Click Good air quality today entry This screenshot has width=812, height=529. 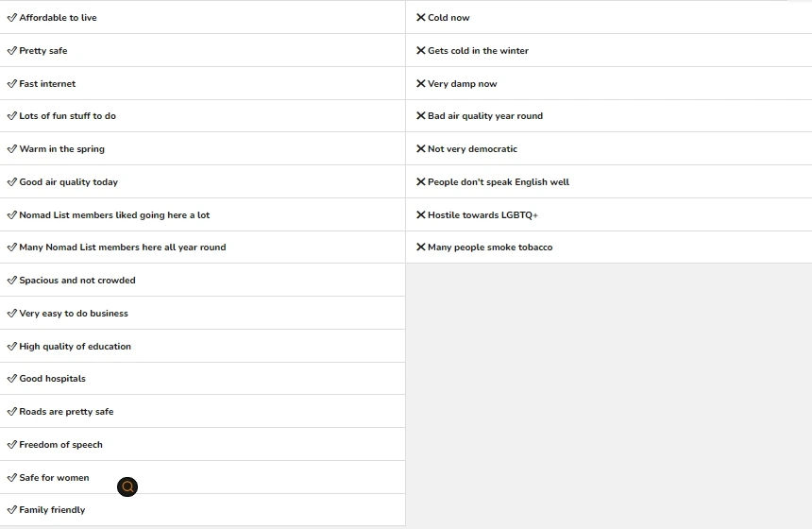pos(68,182)
